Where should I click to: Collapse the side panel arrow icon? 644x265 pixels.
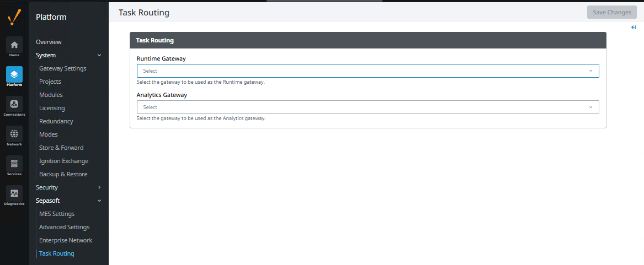click(x=634, y=28)
